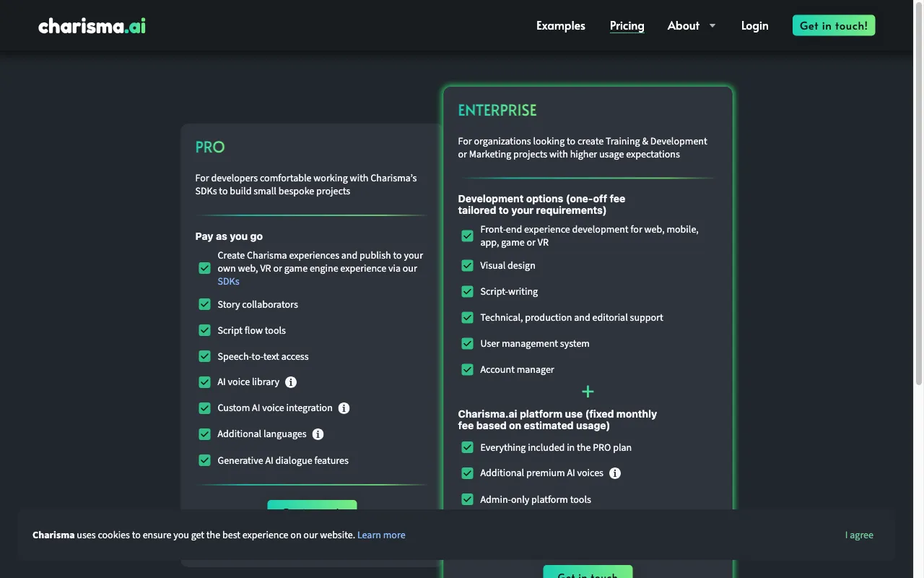924x578 pixels.
Task: Click checkmark beside Generative AI dialogue features
Action: click(204, 460)
